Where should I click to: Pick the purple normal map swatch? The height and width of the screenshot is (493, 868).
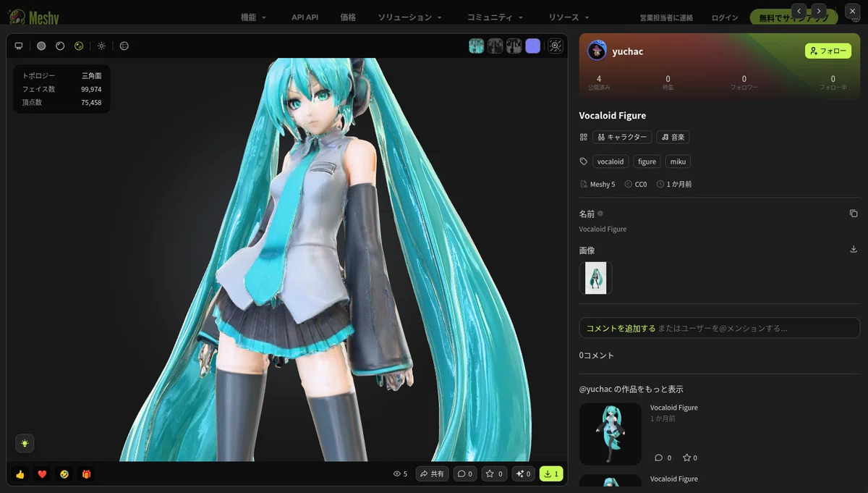533,46
